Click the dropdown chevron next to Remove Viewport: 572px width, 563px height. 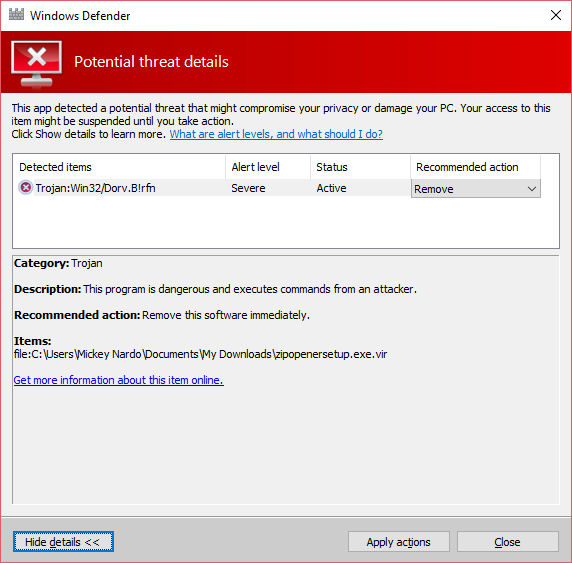tap(532, 189)
